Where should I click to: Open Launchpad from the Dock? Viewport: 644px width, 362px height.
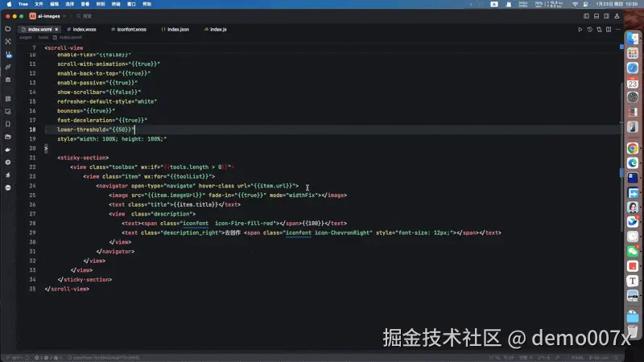(x=633, y=53)
